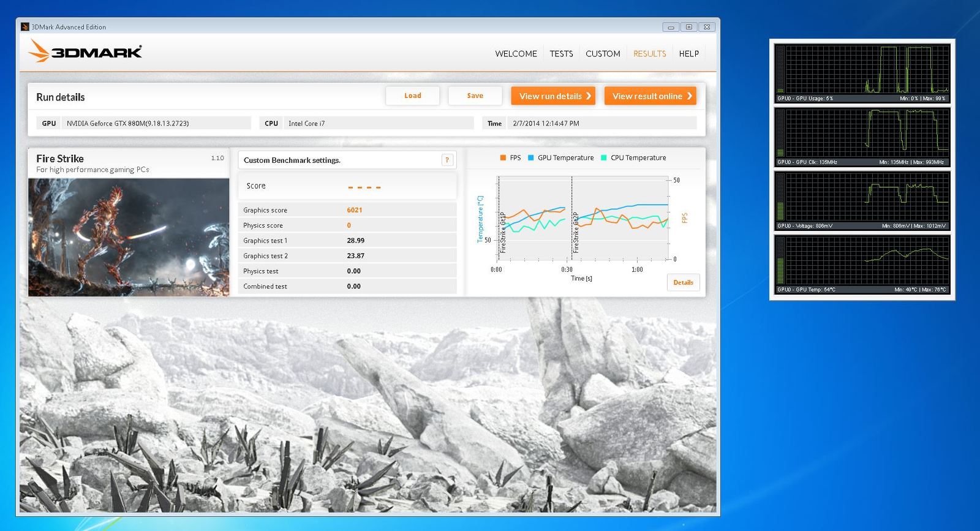This screenshot has width=980, height=531.
Task: Click 'For high performance gaming PCs' subtitle
Action: point(92,170)
